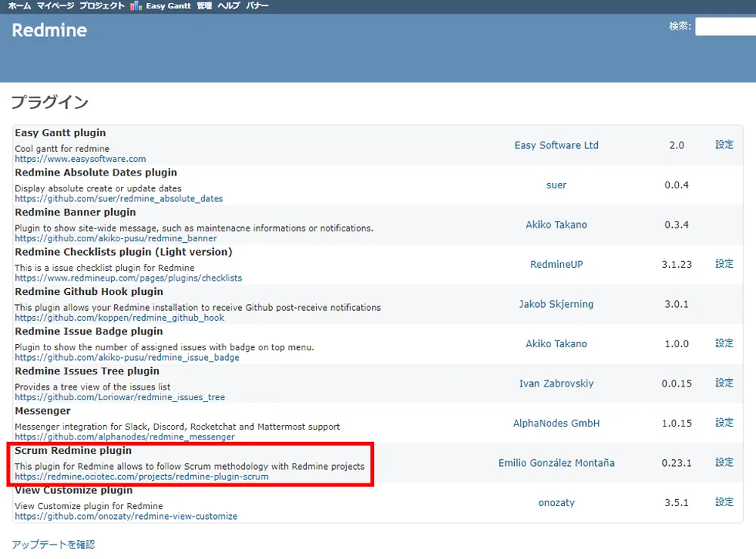The height and width of the screenshot is (559, 756).
Task: Select the Redmine Issues Tree plugin name
Action: coord(87,371)
